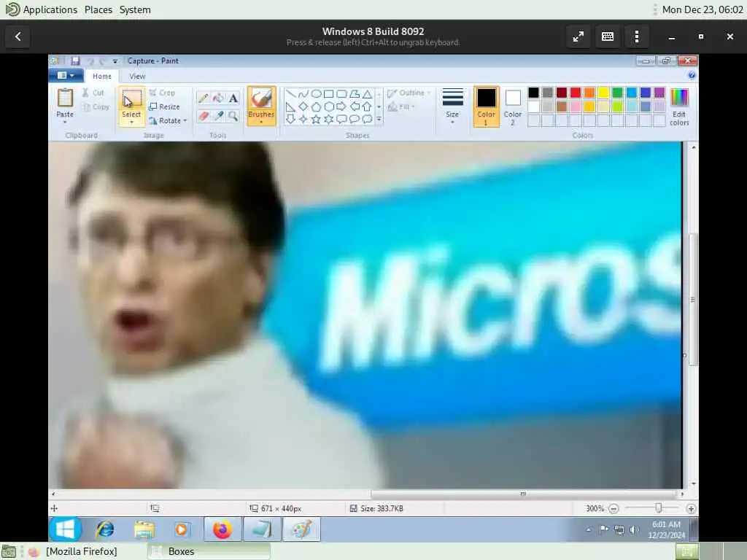Click the zoom in plus button
Image resolution: width=747 pixels, height=560 pixels.
coord(692,508)
